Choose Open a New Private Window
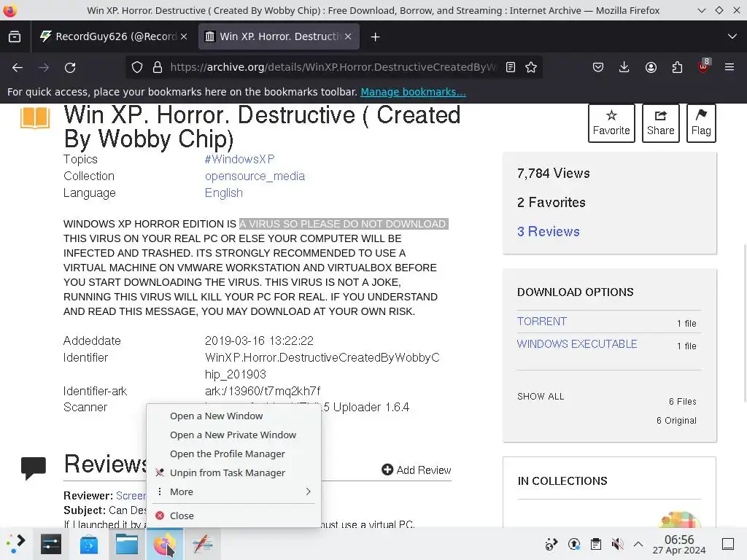Image resolution: width=747 pixels, height=560 pixels. [x=233, y=435]
